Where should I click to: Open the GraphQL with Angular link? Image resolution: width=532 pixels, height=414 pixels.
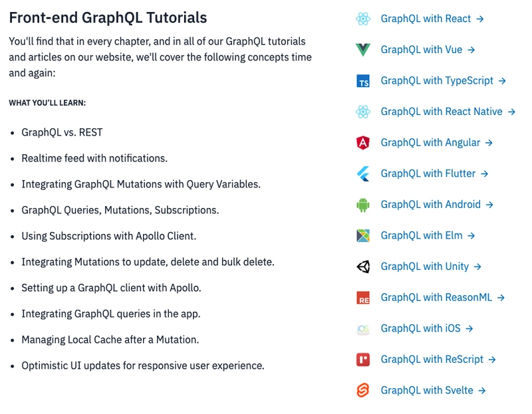pos(436,143)
